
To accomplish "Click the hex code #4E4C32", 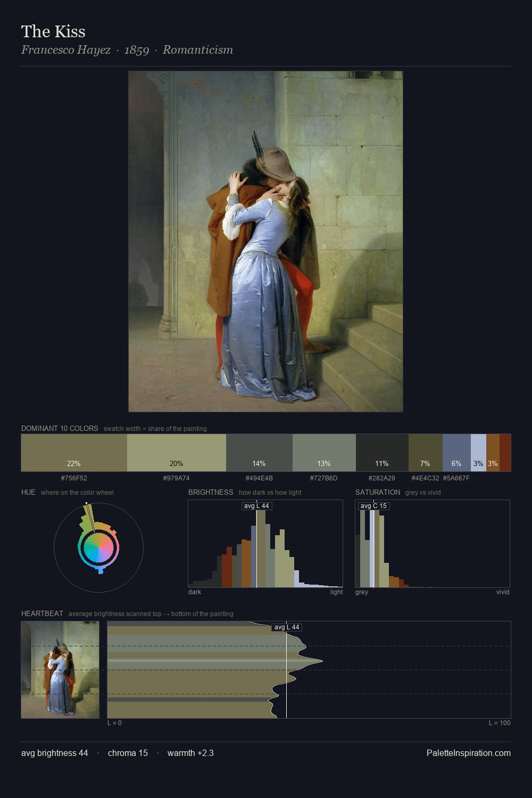I will point(426,478).
